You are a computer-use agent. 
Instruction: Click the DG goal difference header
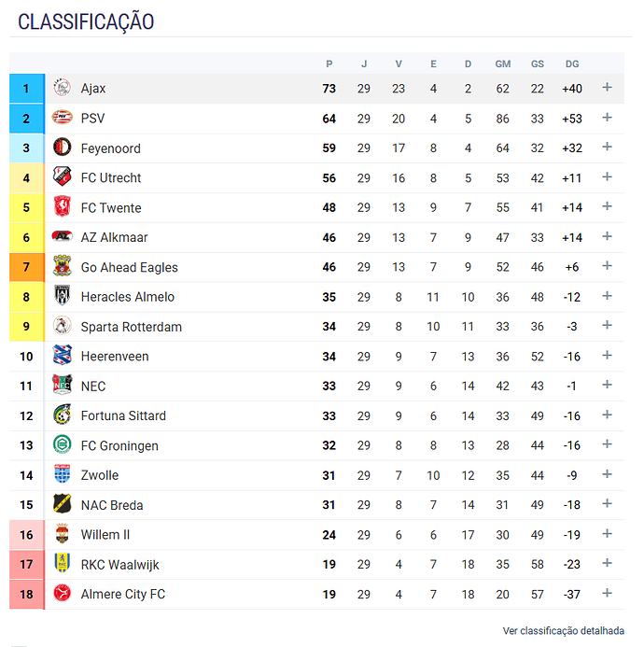pos(572,64)
